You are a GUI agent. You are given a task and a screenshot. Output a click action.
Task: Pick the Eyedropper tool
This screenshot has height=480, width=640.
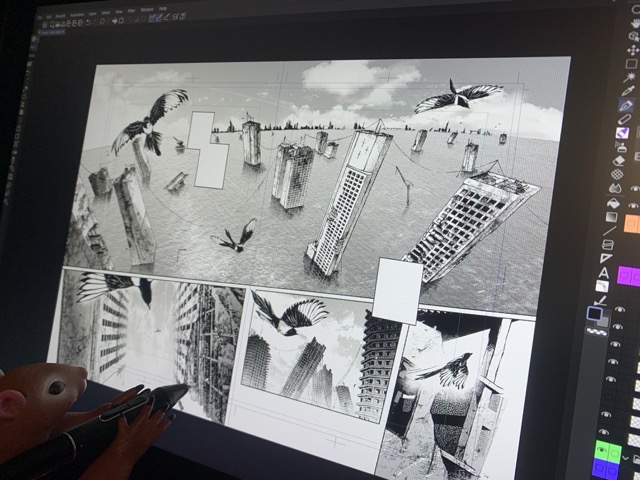629,92
